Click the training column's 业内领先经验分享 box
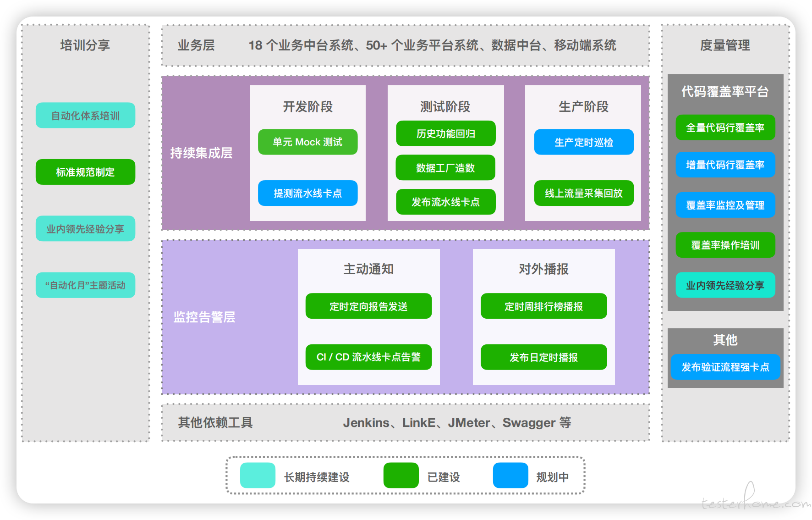The height and width of the screenshot is (520, 812). [x=85, y=228]
